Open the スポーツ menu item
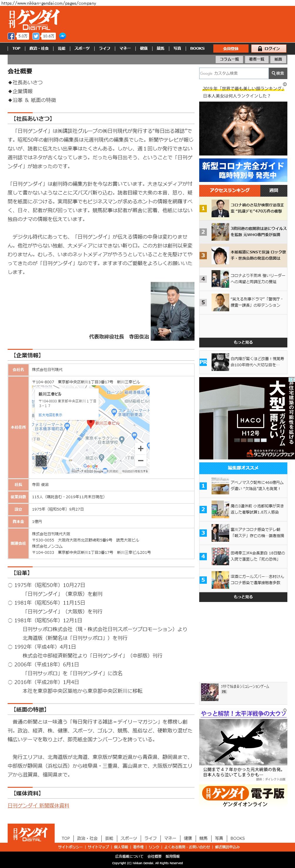295x868 pixels. pos(82,48)
